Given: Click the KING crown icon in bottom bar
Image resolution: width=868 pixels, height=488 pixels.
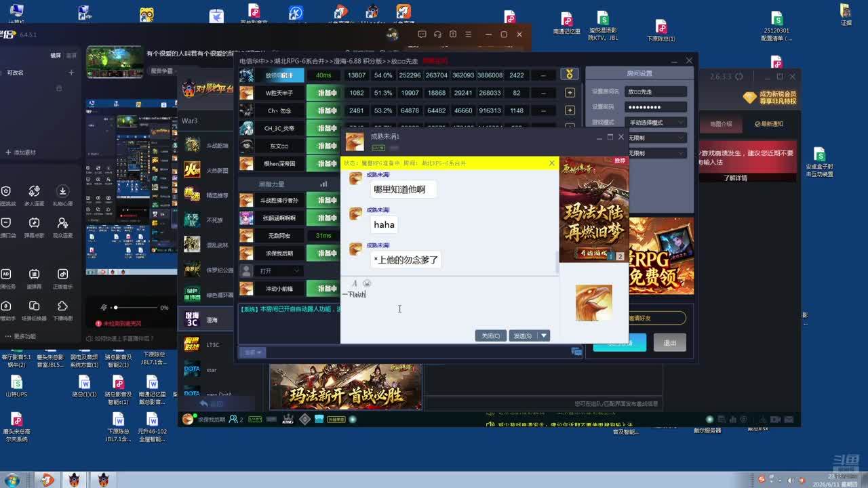Looking at the screenshot, I should click(x=288, y=419).
